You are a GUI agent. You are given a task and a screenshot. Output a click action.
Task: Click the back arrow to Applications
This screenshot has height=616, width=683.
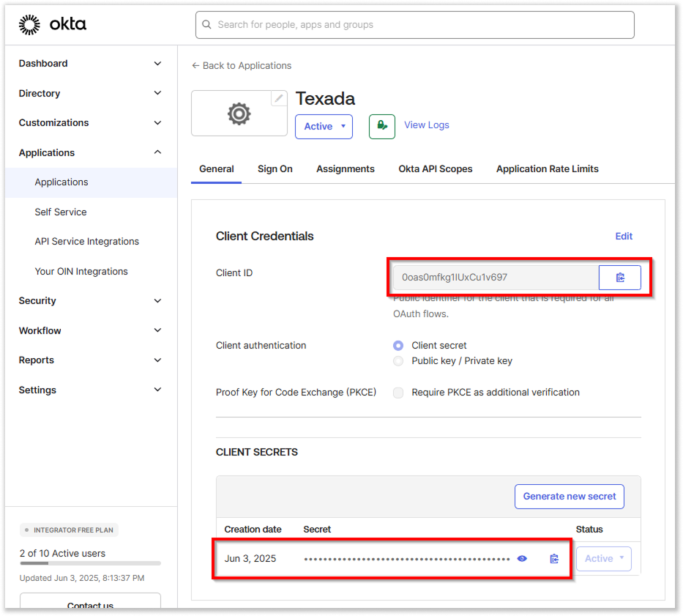[x=195, y=65]
